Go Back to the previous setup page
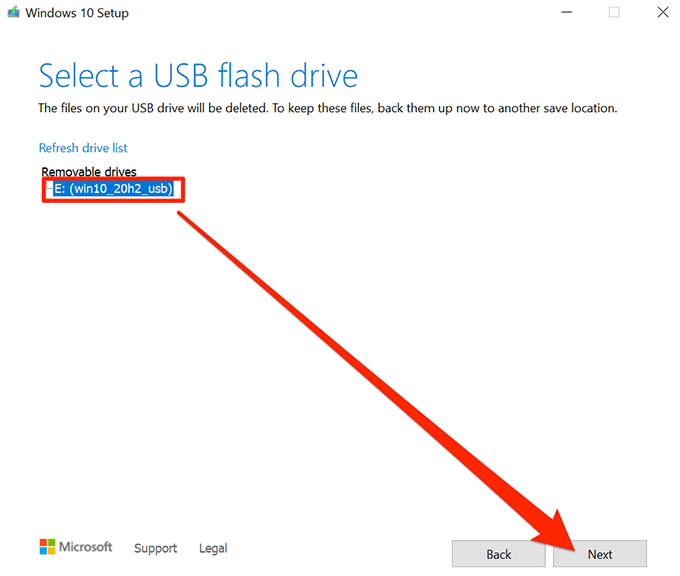680x576 pixels. 499,554
